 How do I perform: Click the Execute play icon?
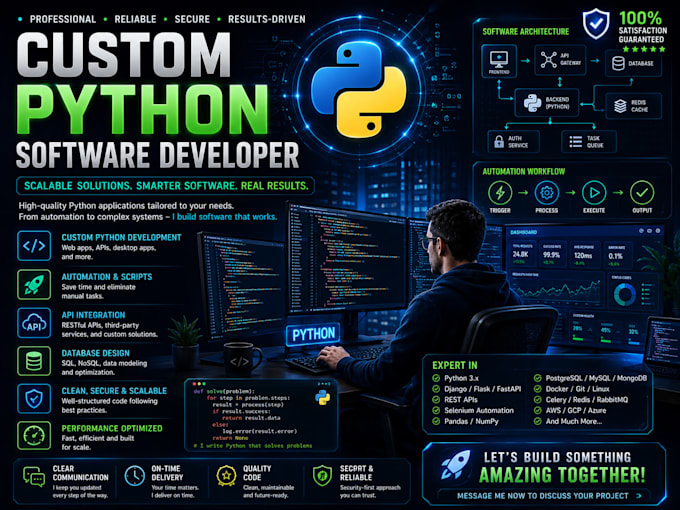(594, 193)
